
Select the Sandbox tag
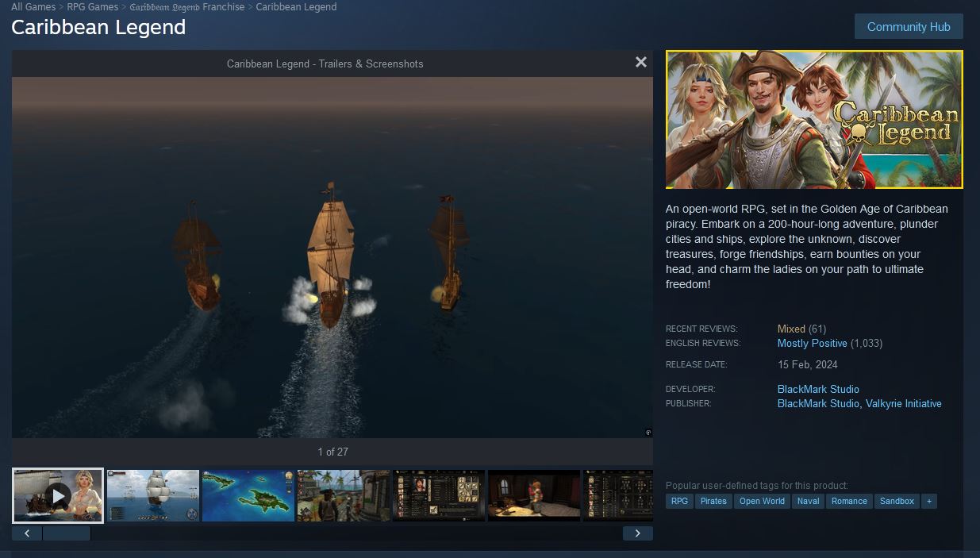[x=897, y=501]
